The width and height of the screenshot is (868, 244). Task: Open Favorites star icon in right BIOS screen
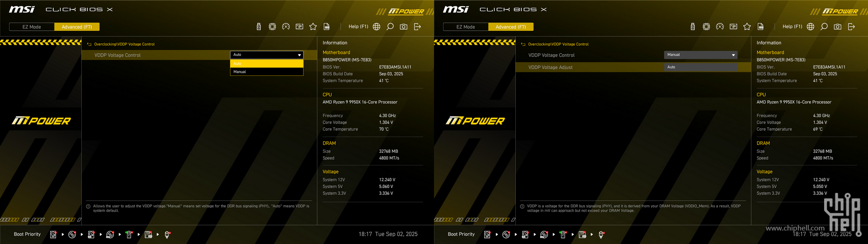(747, 27)
